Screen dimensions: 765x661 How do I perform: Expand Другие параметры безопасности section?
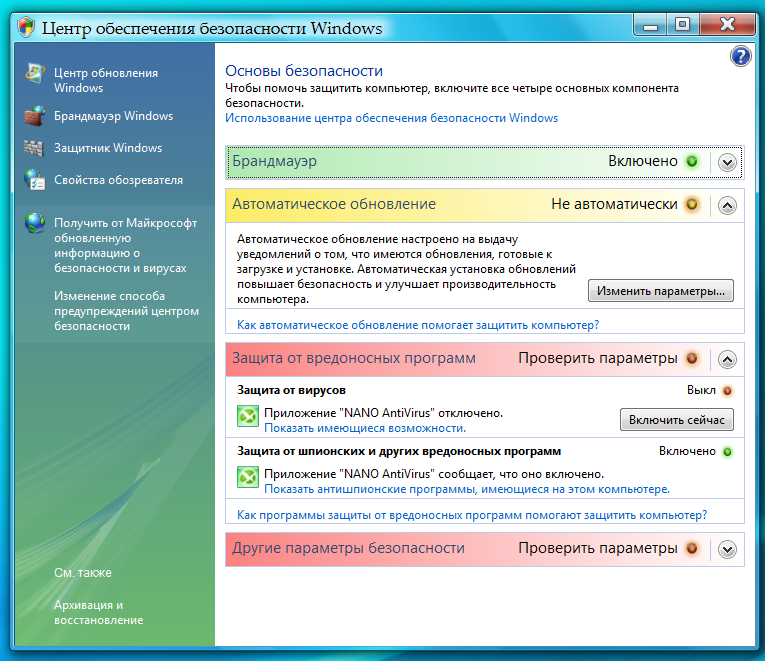click(x=727, y=549)
